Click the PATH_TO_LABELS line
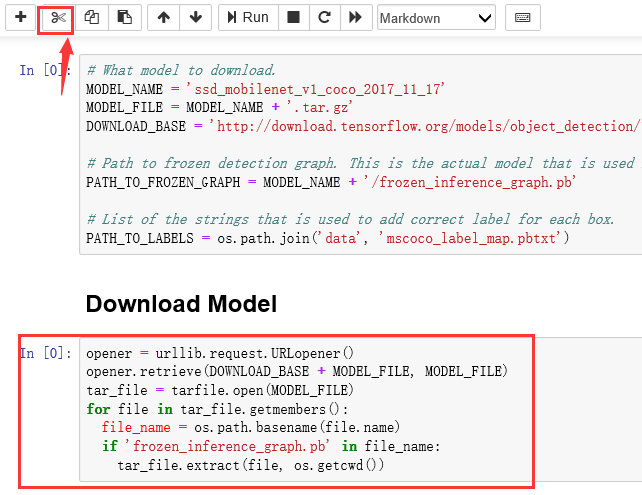Image resolution: width=642 pixels, height=495 pixels. 328,238
